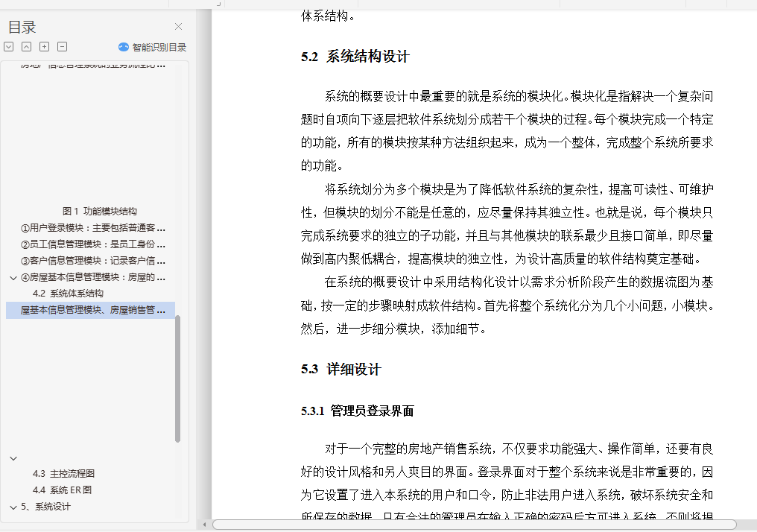The image size is (757, 532).
Task: Click the plus box icon in 目录 toolbar
Action: click(45, 46)
